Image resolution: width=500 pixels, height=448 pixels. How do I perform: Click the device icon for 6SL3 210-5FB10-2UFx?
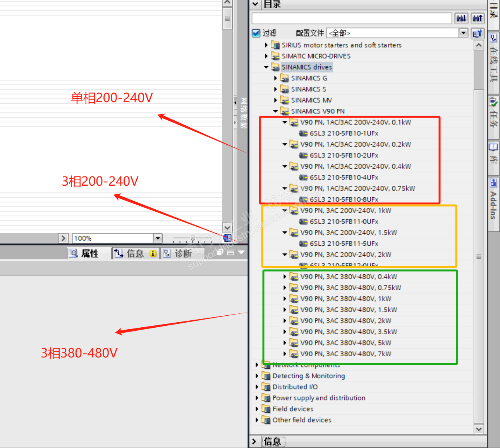[304, 155]
